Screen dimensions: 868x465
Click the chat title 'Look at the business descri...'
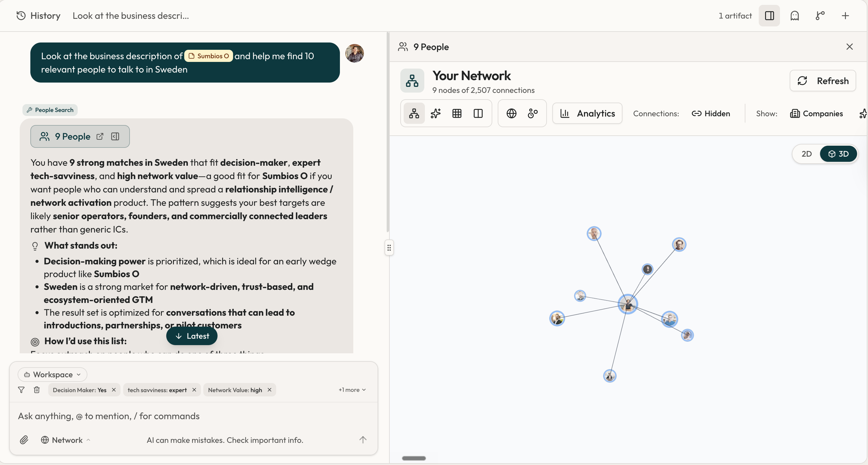pyautogui.click(x=131, y=15)
